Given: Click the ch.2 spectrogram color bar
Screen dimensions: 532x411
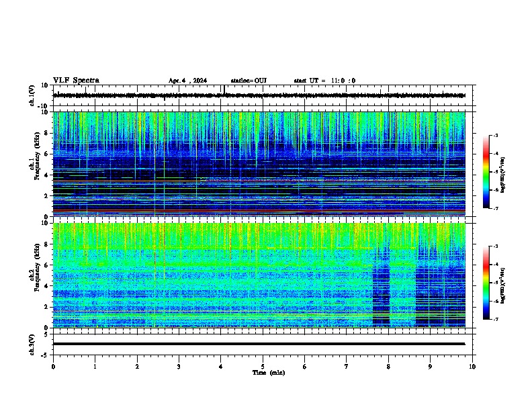Looking at the screenshot, I should [x=486, y=283].
